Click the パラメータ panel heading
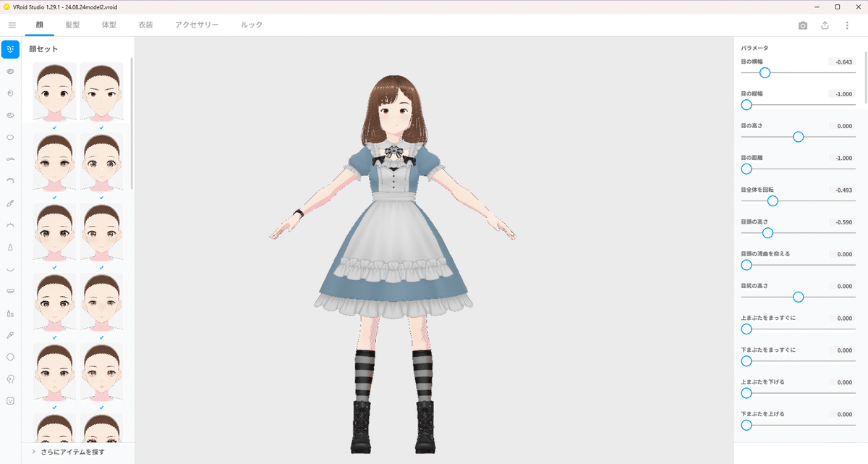The image size is (868, 464). click(x=754, y=48)
